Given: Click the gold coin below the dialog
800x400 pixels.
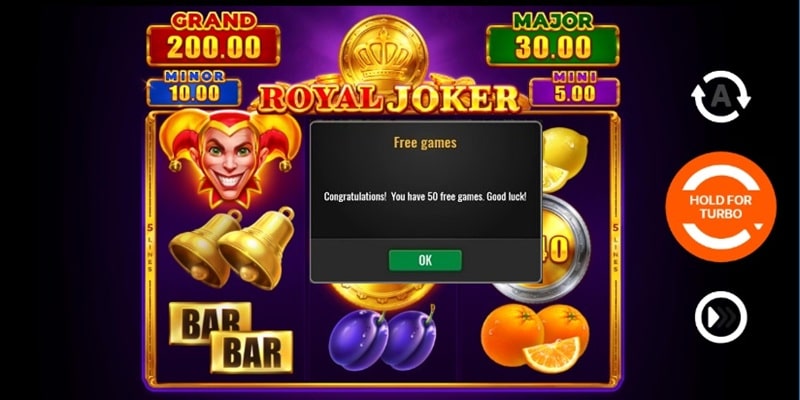Looking at the screenshot, I should [383, 292].
